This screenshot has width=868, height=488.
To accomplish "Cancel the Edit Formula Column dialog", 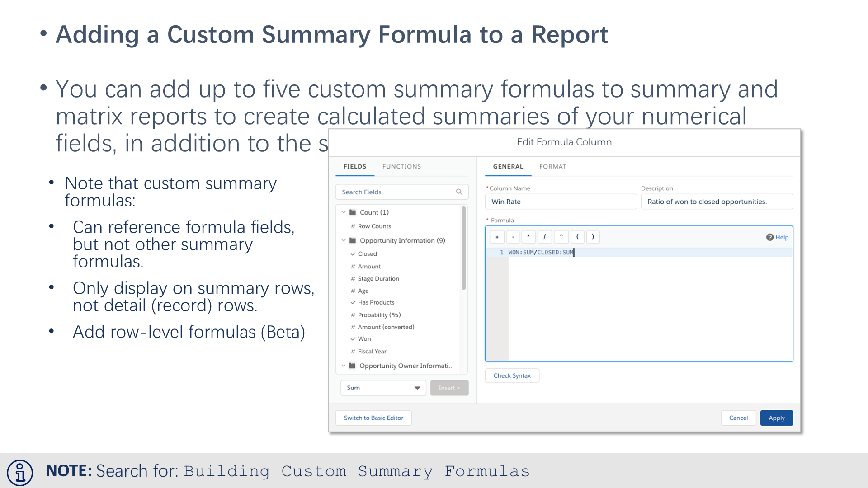I will [738, 418].
